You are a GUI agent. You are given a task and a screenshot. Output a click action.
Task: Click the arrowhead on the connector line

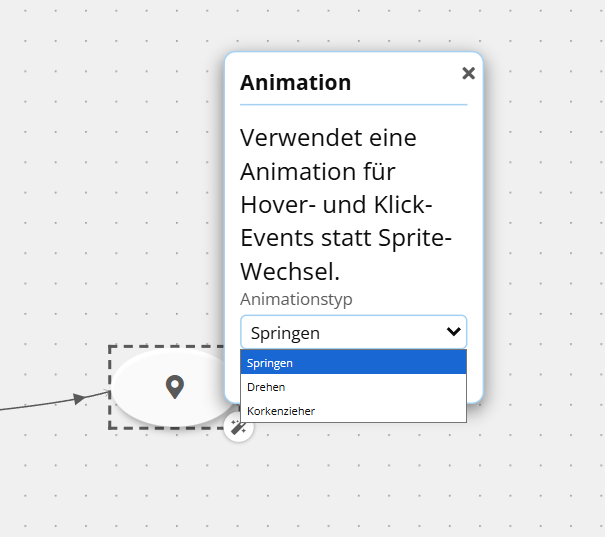pos(77,399)
